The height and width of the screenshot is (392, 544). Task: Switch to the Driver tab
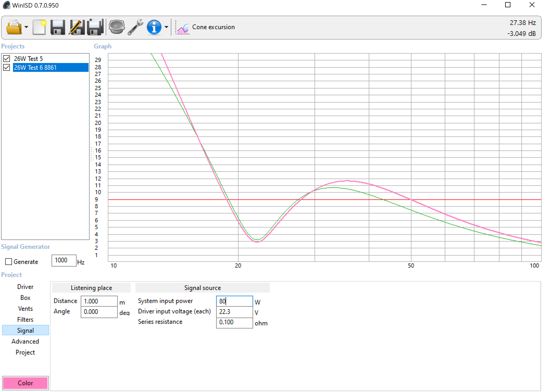25,287
